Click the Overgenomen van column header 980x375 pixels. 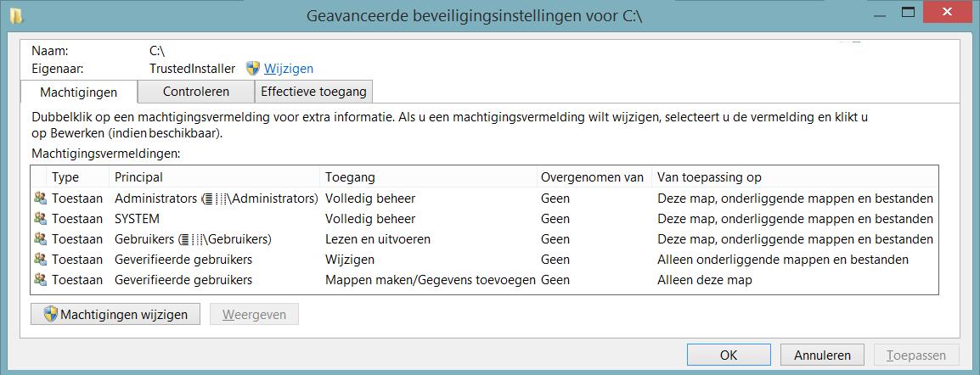click(592, 177)
